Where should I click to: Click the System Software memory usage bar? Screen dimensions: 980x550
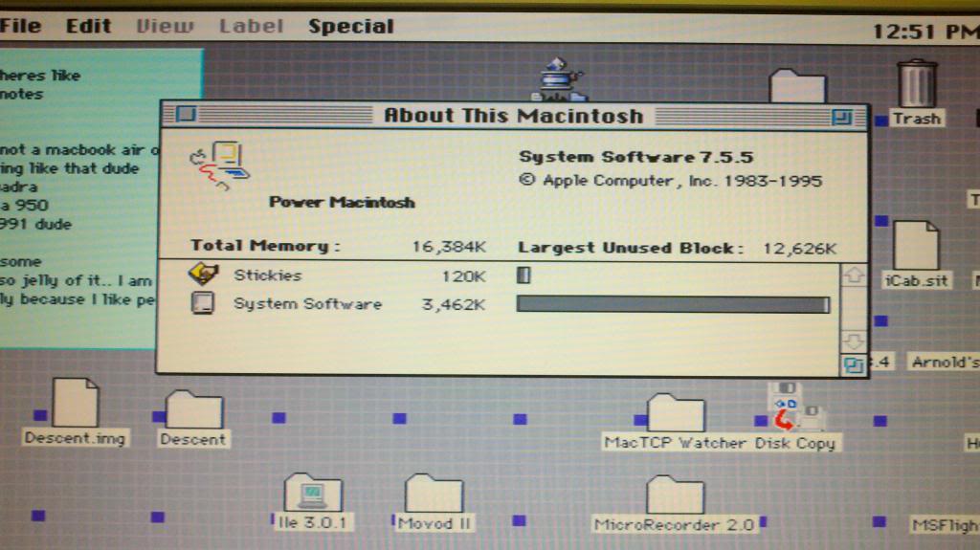coord(673,304)
